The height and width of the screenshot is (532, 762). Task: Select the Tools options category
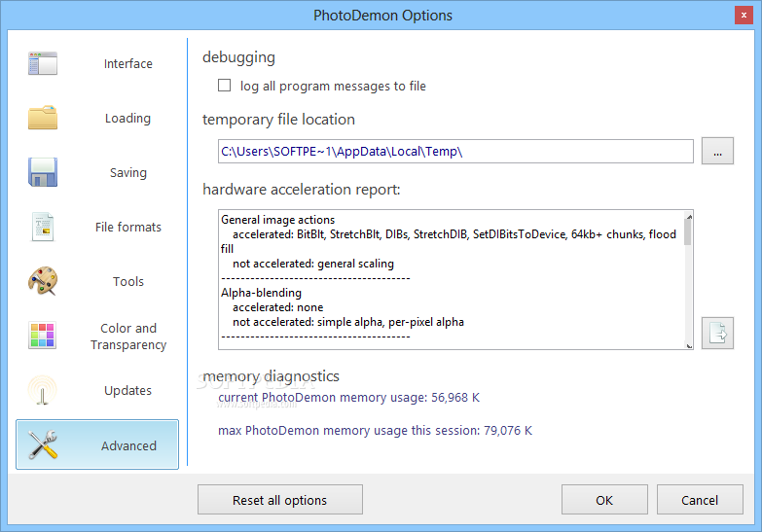point(97,281)
